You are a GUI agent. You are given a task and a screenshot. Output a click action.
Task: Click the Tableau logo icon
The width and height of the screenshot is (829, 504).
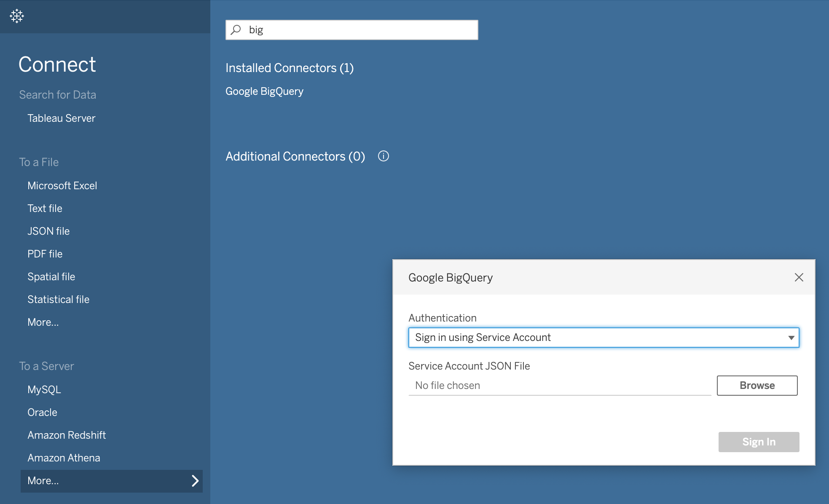(x=17, y=16)
